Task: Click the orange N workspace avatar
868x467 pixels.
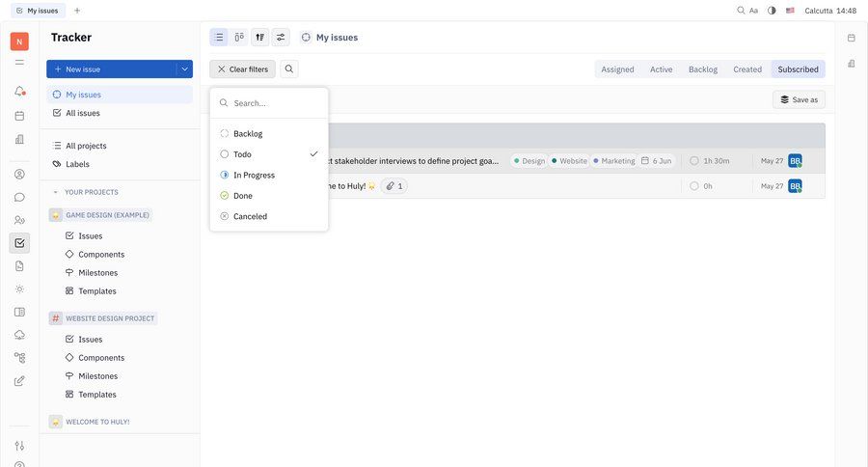Action: [19, 41]
